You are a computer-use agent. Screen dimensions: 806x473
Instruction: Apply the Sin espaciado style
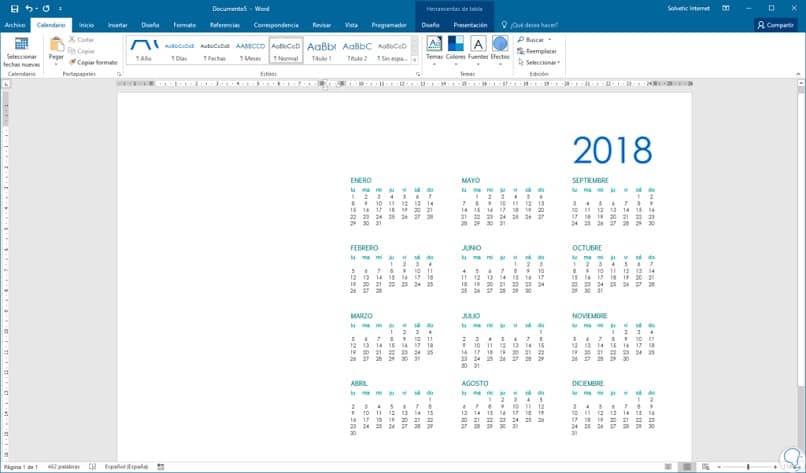click(392, 50)
